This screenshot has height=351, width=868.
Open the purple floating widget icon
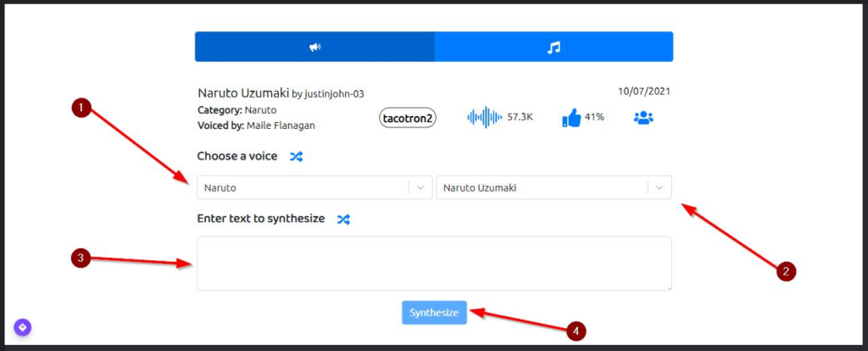(22, 327)
